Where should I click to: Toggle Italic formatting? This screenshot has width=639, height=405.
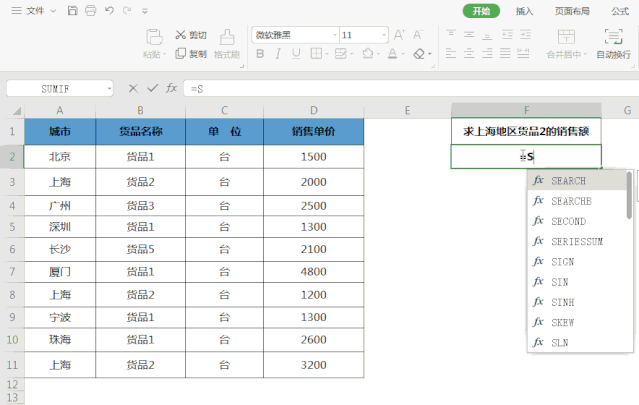click(278, 54)
